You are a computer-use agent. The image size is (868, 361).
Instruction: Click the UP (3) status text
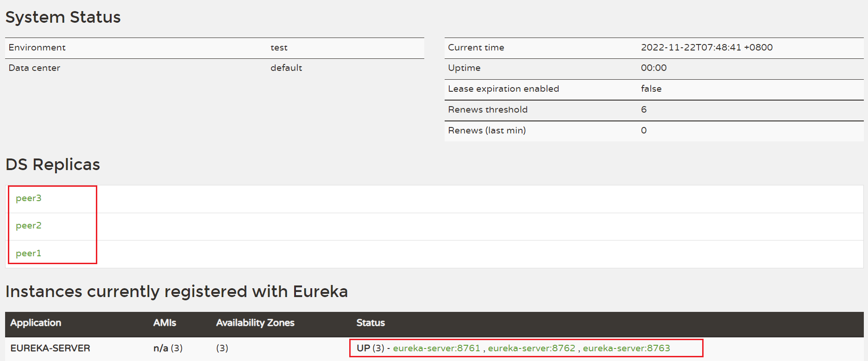(370, 348)
